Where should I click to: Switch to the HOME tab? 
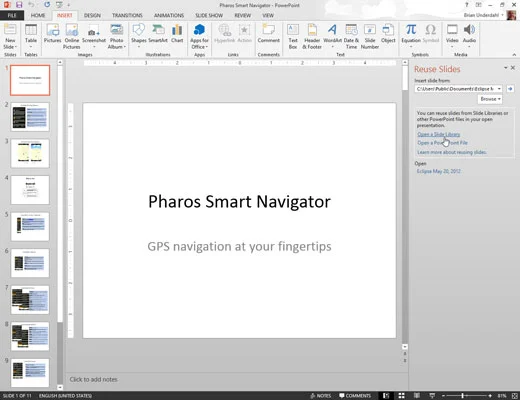pyautogui.click(x=38, y=15)
